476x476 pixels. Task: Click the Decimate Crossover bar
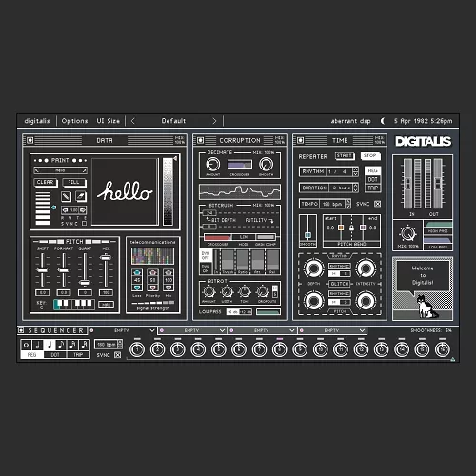point(240,164)
